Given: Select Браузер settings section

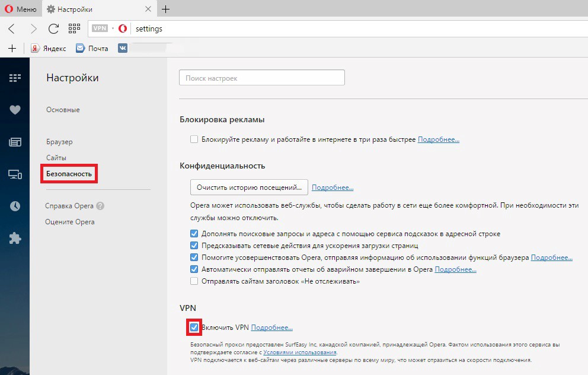Looking at the screenshot, I should pos(59,142).
